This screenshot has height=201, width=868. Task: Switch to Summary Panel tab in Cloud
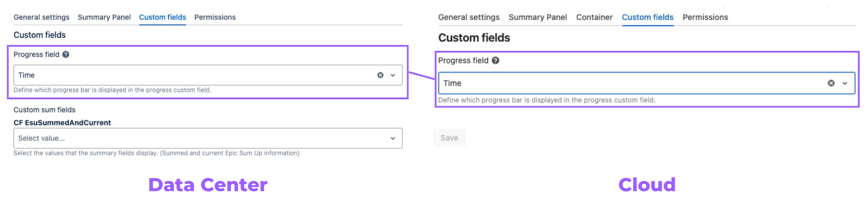[537, 17]
